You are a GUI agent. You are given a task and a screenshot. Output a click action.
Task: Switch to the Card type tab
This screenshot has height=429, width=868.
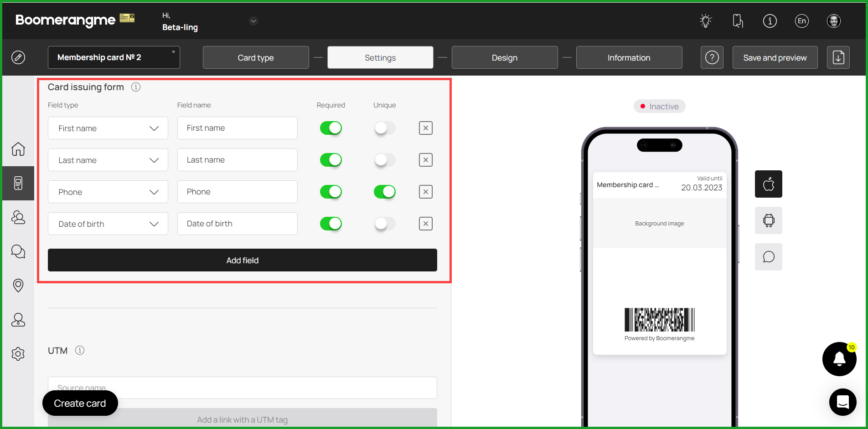click(x=255, y=57)
